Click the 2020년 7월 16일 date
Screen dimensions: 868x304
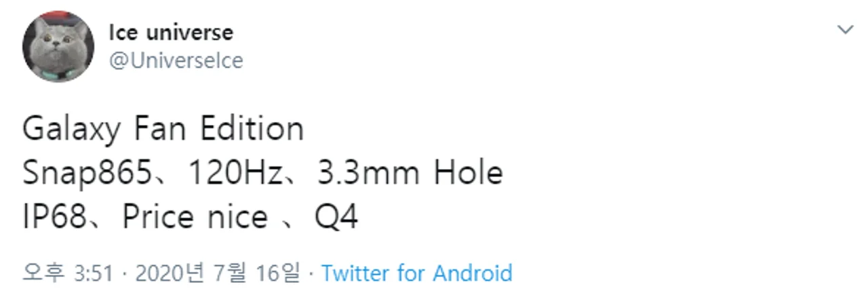tap(217, 273)
